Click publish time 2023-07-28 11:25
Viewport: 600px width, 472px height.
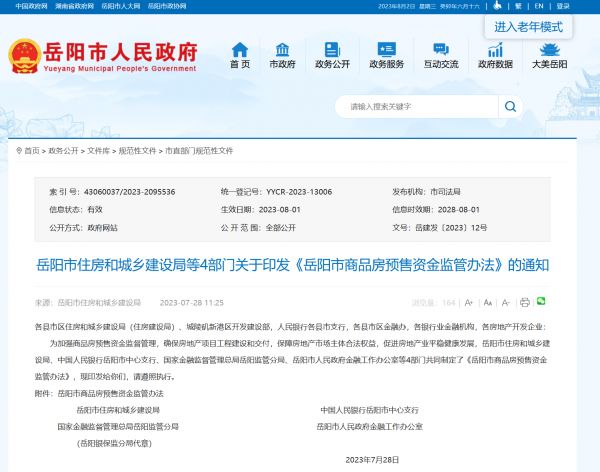click(x=192, y=303)
